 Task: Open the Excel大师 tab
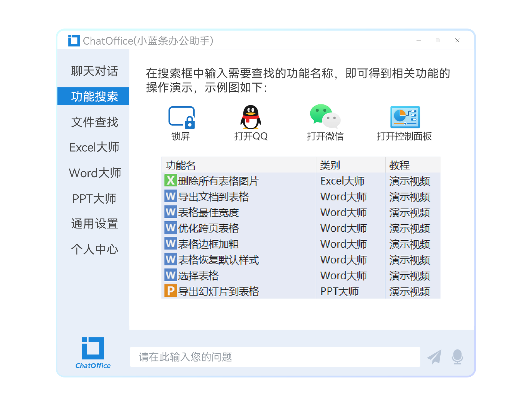click(94, 147)
